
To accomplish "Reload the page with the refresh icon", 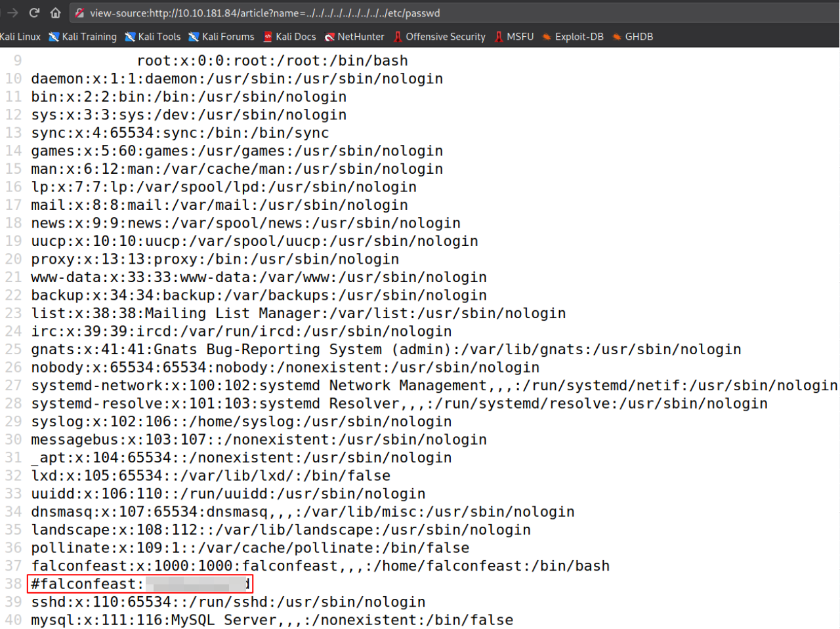I will point(34,13).
